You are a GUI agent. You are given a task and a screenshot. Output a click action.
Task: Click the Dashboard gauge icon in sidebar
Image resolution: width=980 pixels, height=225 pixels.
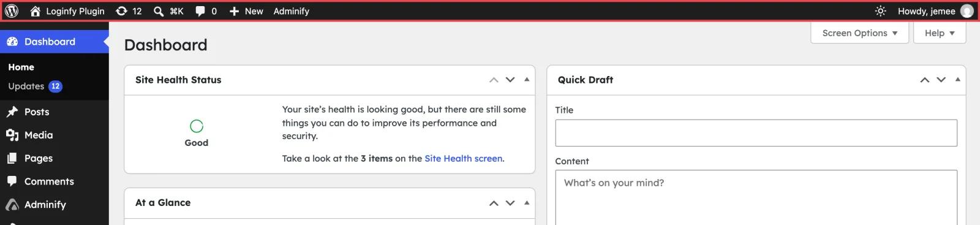click(12, 42)
